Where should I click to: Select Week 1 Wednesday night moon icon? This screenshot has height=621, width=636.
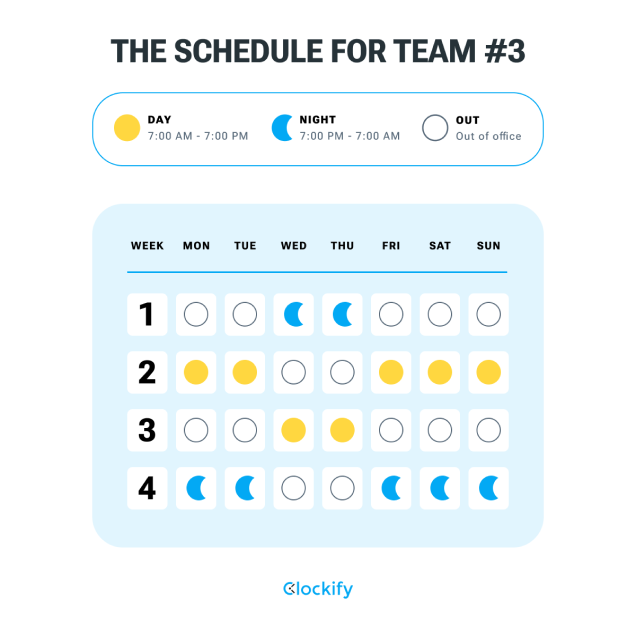click(x=294, y=314)
